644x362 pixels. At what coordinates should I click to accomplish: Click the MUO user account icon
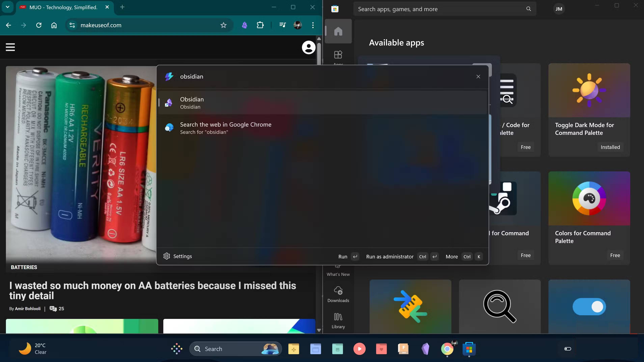pos(308,47)
